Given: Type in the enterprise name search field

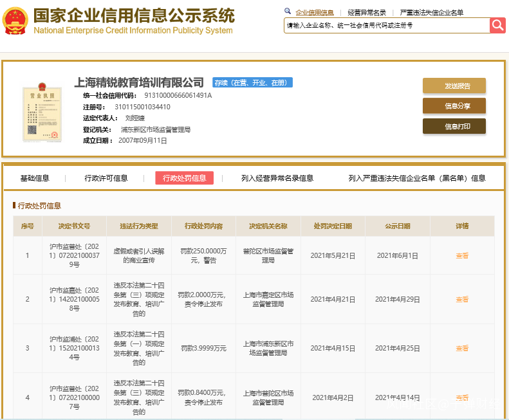Looking at the screenshot, I should tap(386, 25).
